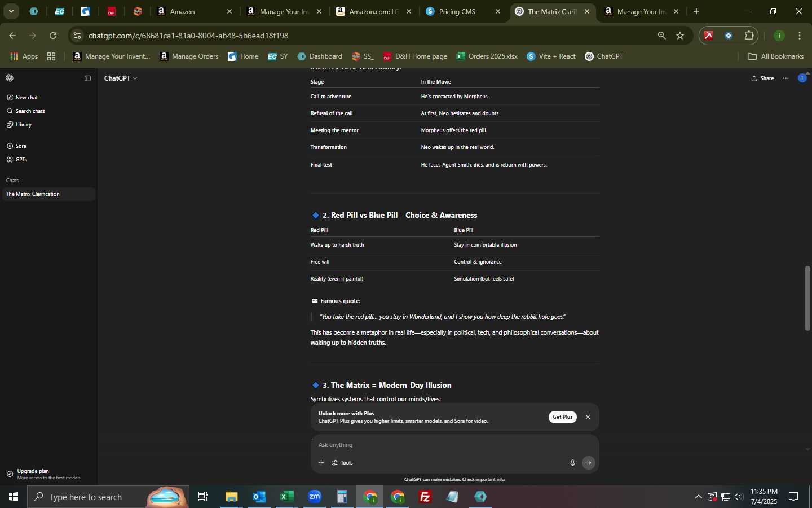Viewport: 812px width, 508px height.
Task: Focus the Ask anything input field
Action: tap(454, 445)
